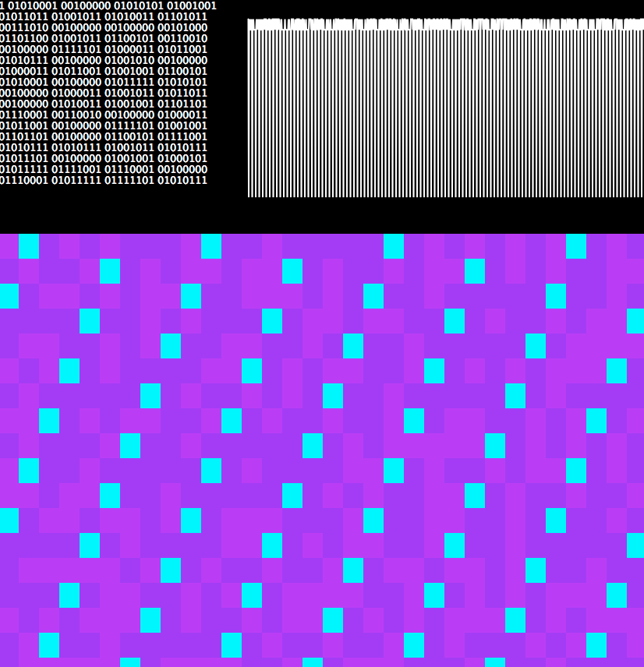The height and width of the screenshot is (667, 644).
Task: Select the binary line starting 01010001 00100000 01011111
Action: [104, 82]
